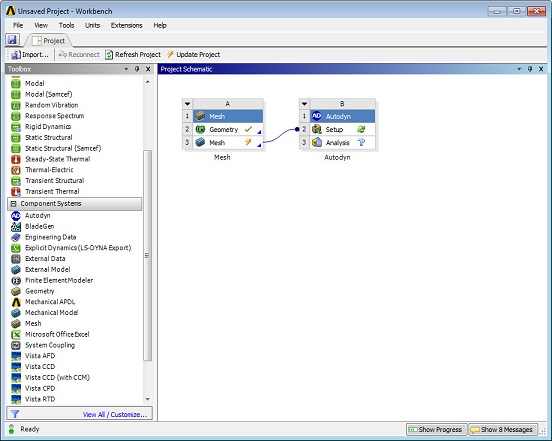Click the Mechanical APDL icon in toolbox
Viewport: 552px width, 441px height.
pos(16,302)
